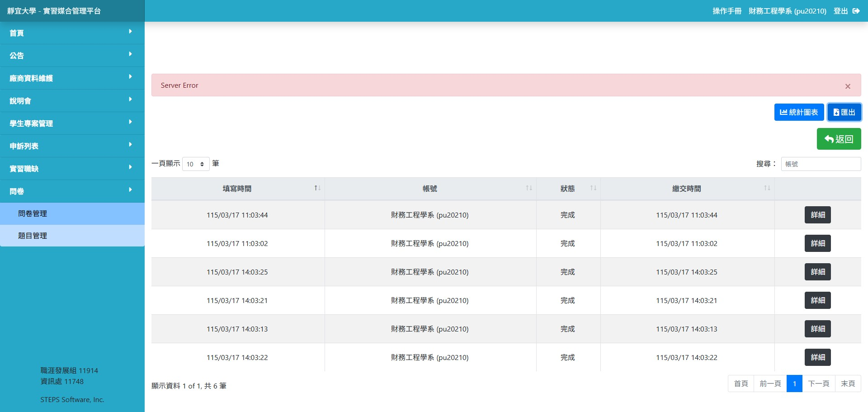Sort by 繳交時間 column arrows

coord(767,188)
